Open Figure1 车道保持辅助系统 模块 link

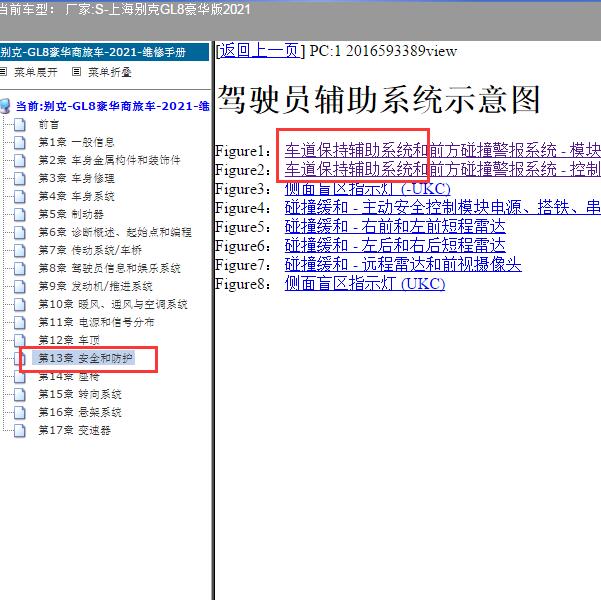[x=443, y=150]
